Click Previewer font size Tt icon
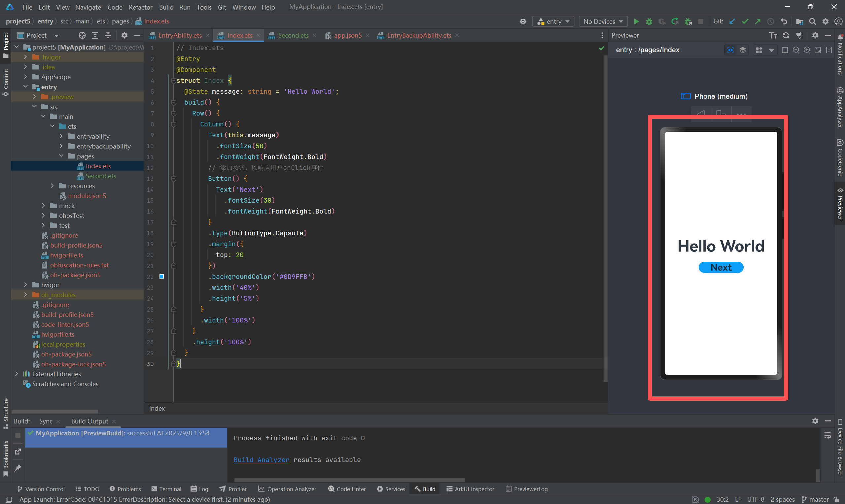The height and width of the screenshot is (504, 845). coord(773,35)
